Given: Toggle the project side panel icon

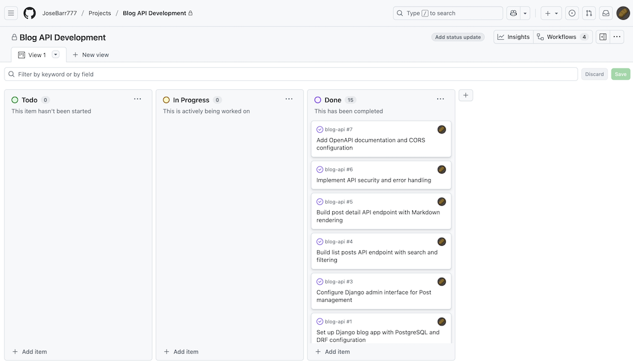Looking at the screenshot, I should click(603, 37).
